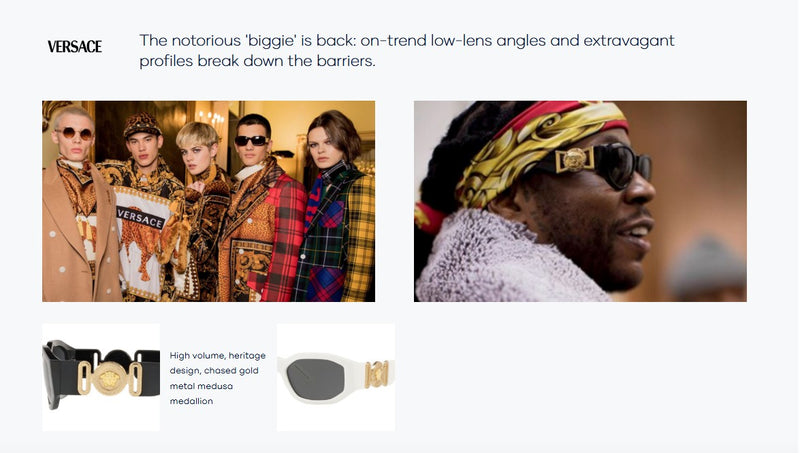Screen dimensions: 800x453
Task: Click Medusa medallion on the worn black sunglasses
Action: [x=574, y=160]
